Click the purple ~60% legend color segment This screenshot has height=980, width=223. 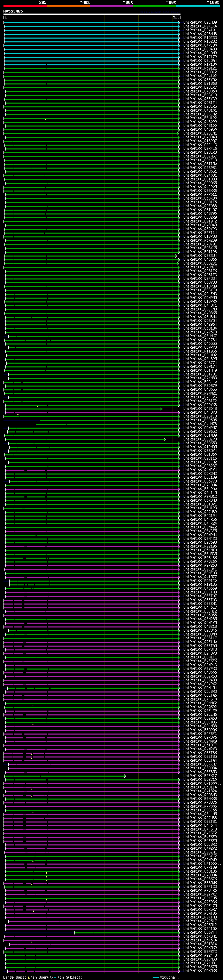pos(112,6)
